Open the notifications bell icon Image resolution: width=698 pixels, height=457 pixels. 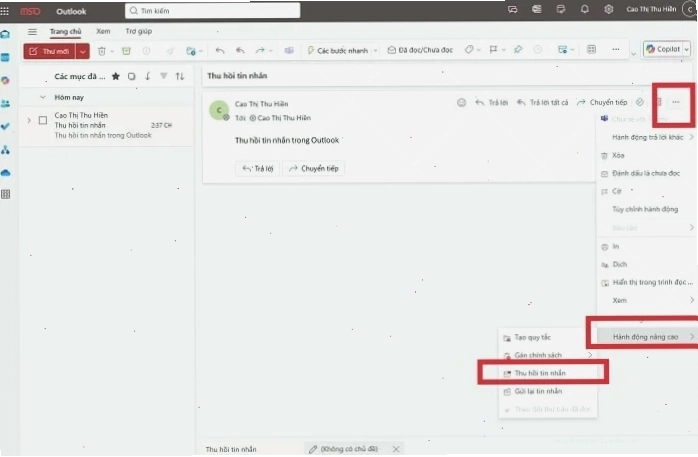[584, 9]
